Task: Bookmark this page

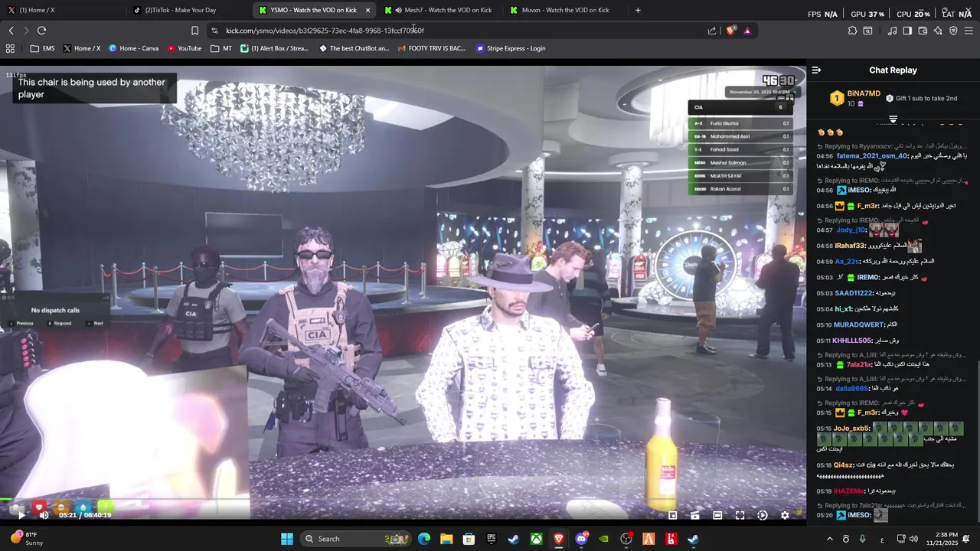Action: pos(194,31)
